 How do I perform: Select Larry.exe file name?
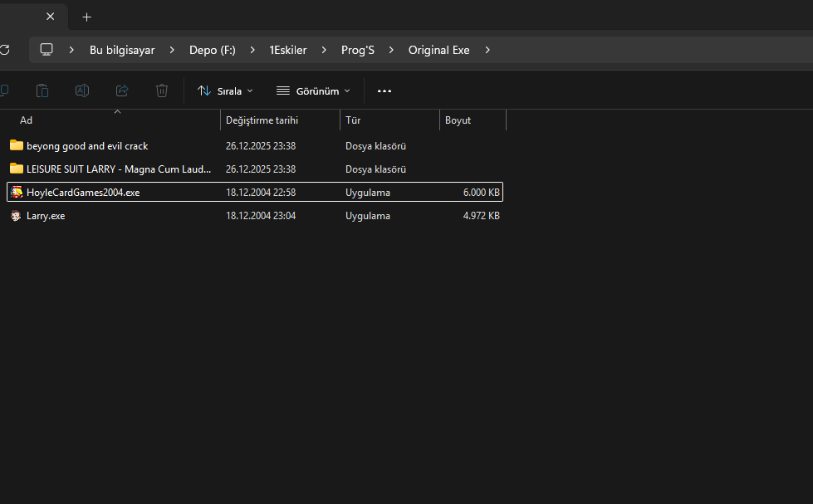click(x=46, y=216)
